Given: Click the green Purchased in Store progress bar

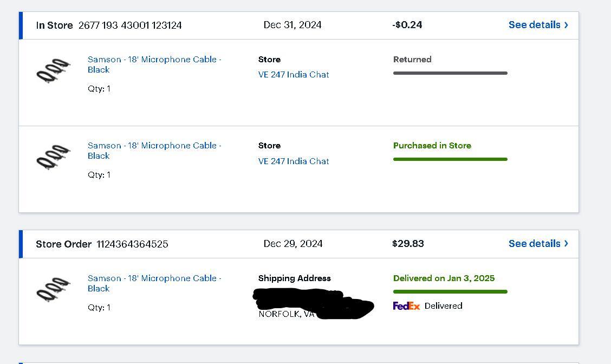Looking at the screenshot, I should click(450, 159).
